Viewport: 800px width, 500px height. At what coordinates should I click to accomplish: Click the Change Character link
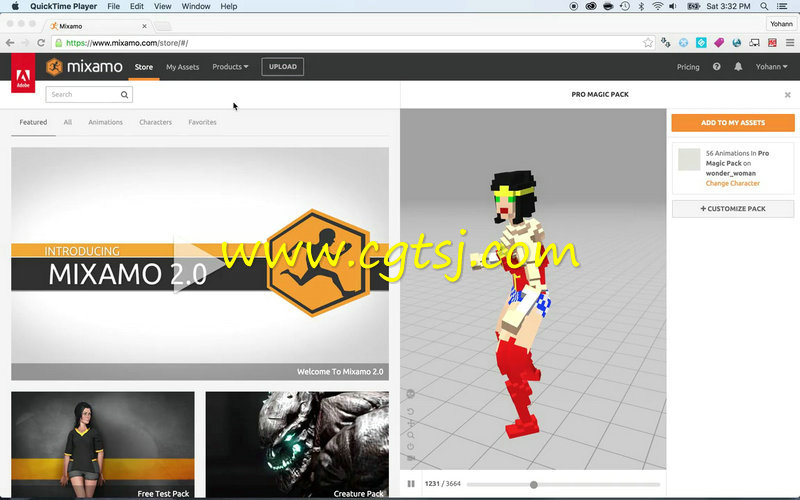(x=733, y=183)
